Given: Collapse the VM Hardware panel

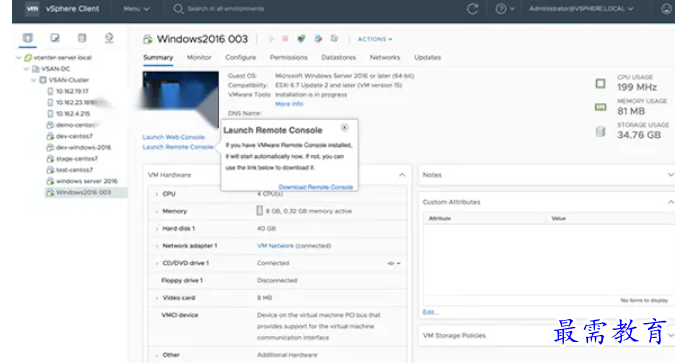Looking at the screenshot, I should tap(402, 175).
